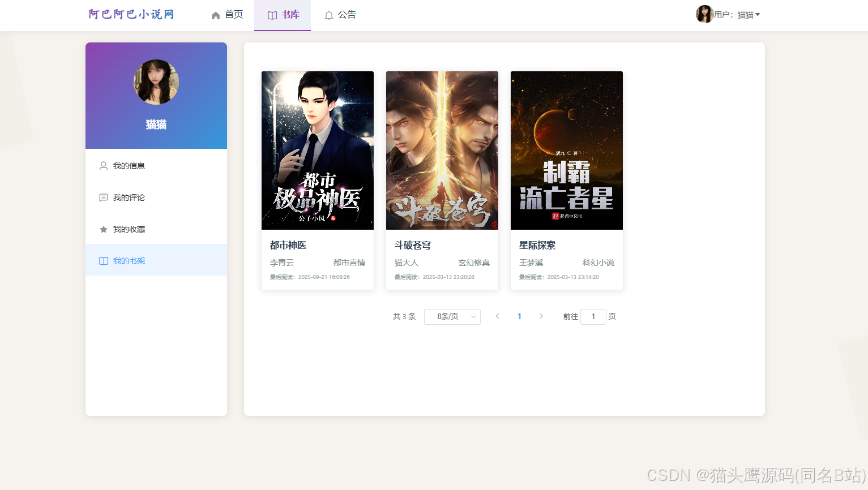
Task: Open the 制霸流亡者星 book cover
Action: [x=567, y=151]
